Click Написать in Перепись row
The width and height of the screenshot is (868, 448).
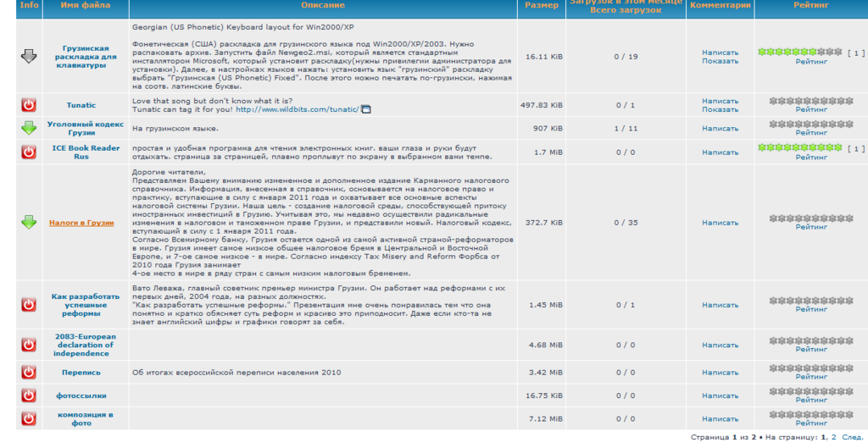click(x=720, y=373)
